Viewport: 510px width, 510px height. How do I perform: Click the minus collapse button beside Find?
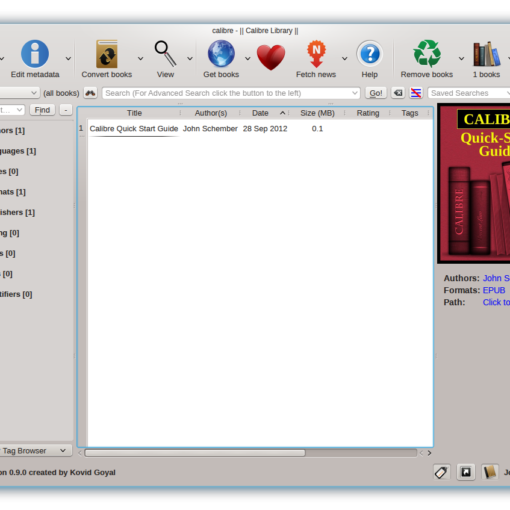click(x=66, y=110)
